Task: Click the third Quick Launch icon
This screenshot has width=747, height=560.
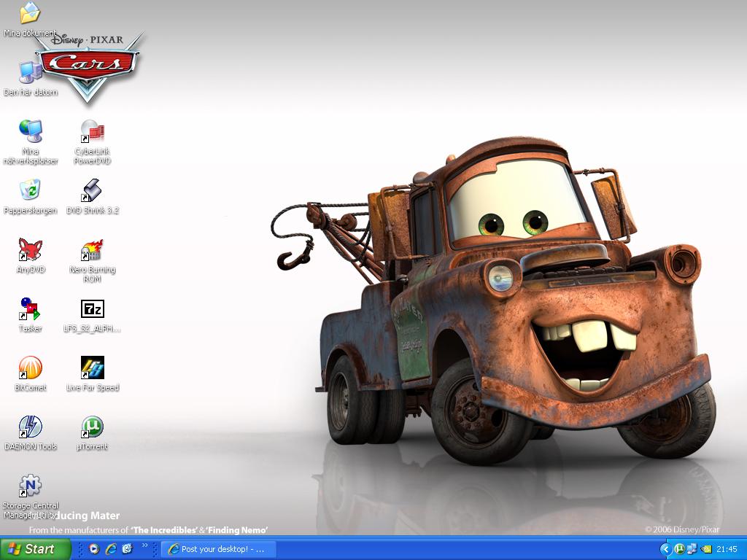Action: point(127,549)
